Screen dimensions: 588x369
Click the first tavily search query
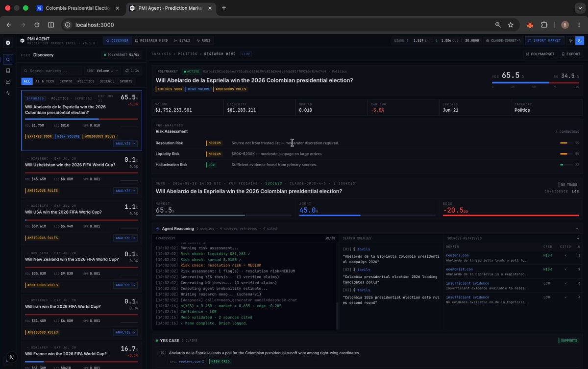click(391, 256)
